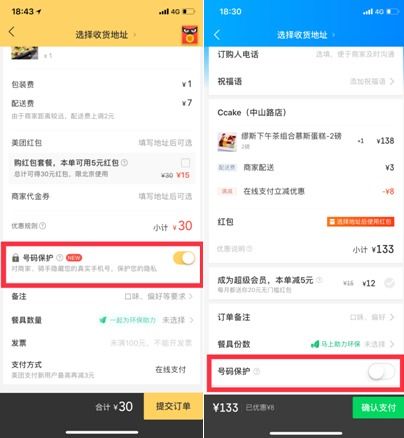Screen dimensions: 404x438
Task: Expand 餐具数量 selection row
Action: coord(102,320)
